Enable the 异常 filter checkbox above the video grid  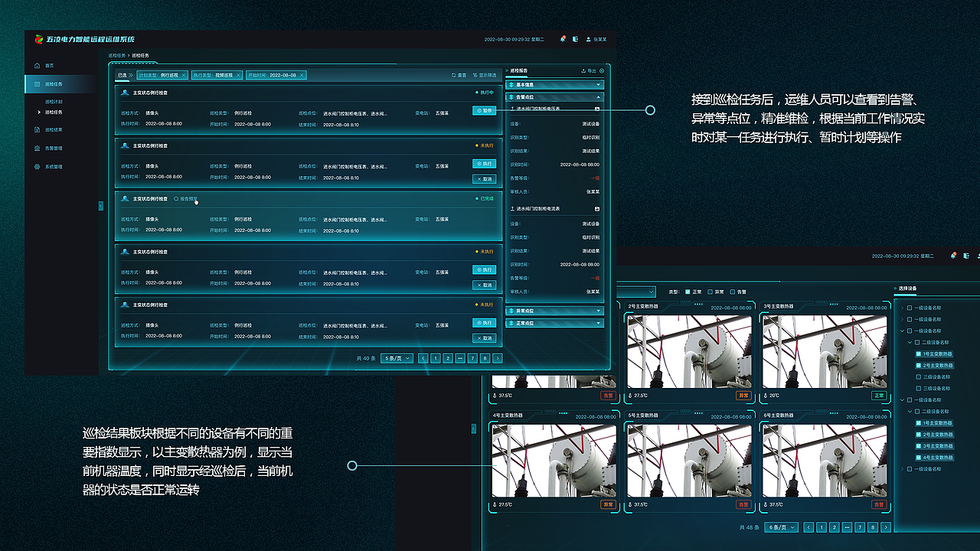pyautogui.click(x=709, y=292)
